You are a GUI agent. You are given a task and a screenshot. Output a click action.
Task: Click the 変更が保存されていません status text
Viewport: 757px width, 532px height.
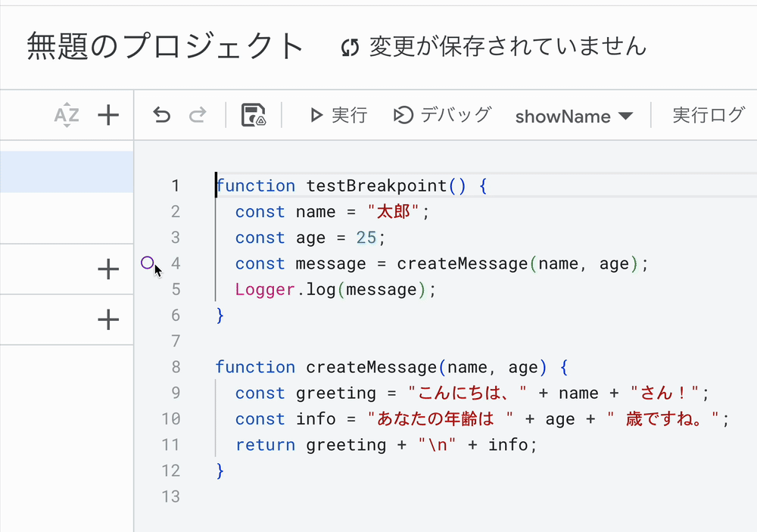click(508, 46)
